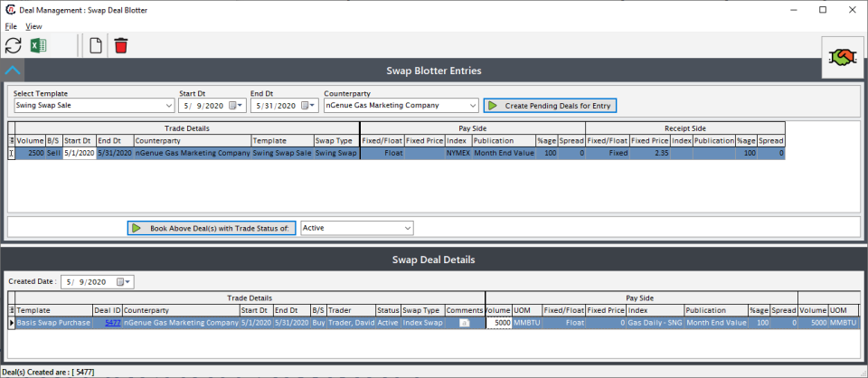This screenshot has width=868, height=378.
Task: Open the End Dt calendar picker
Action: [307, 105]
